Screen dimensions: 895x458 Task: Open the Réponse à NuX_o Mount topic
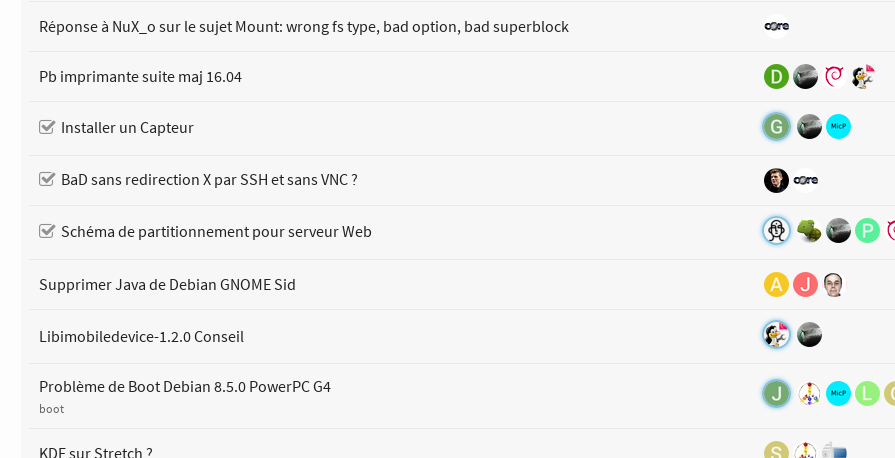click(303, 27)
